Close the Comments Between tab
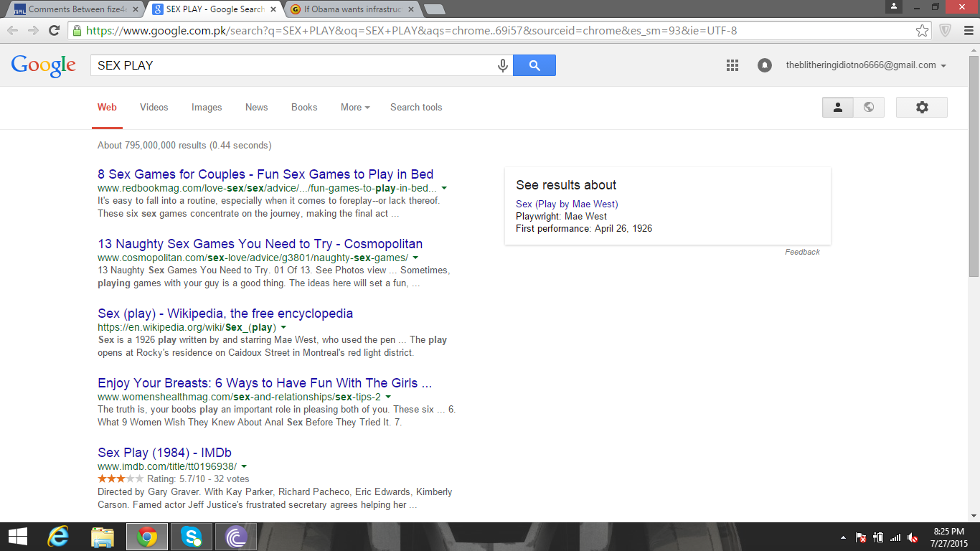 [x=136, y=9]
